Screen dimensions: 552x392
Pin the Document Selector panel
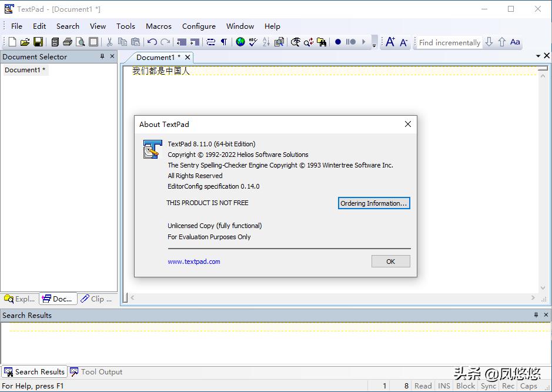pos(102,56)
